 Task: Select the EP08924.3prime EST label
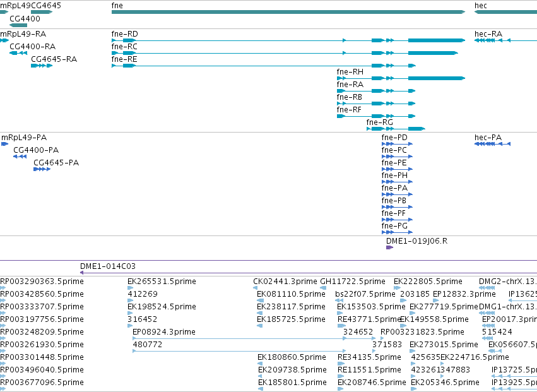[x=164, y=332]
